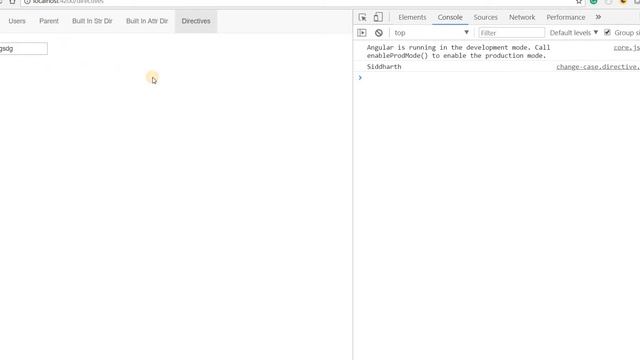Select the 'Siddharth' console log line

pos(384,67)
